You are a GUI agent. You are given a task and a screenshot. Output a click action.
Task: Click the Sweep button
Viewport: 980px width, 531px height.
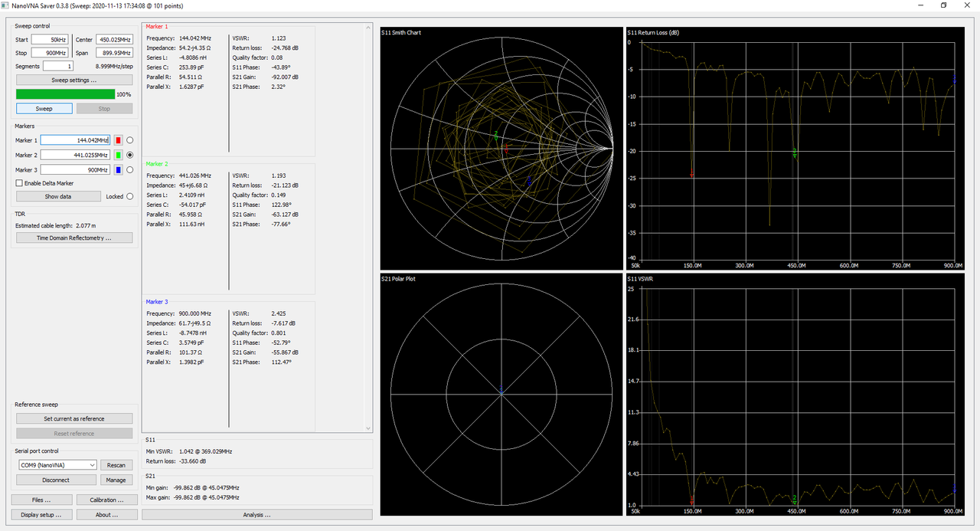44,109
